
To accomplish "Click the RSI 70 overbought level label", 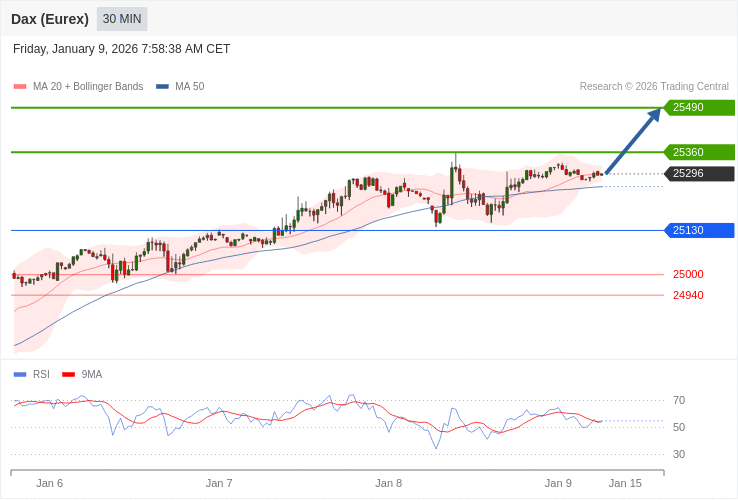I will (679, 400).
